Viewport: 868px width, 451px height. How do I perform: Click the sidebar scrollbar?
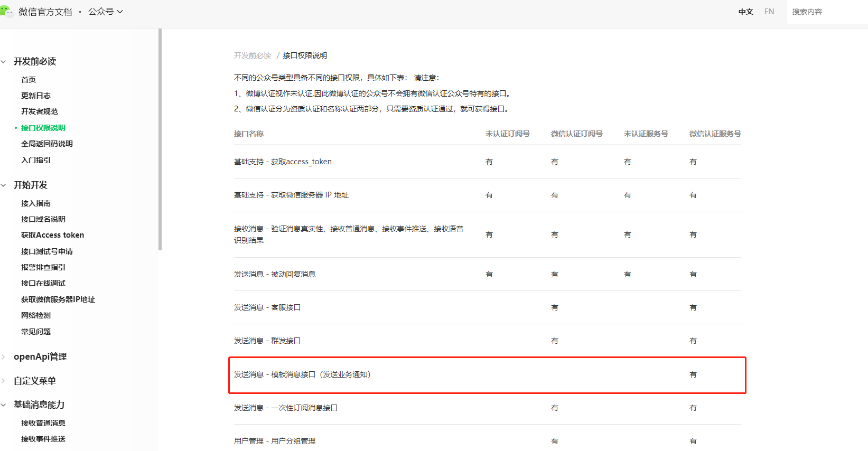coord(160,139)
